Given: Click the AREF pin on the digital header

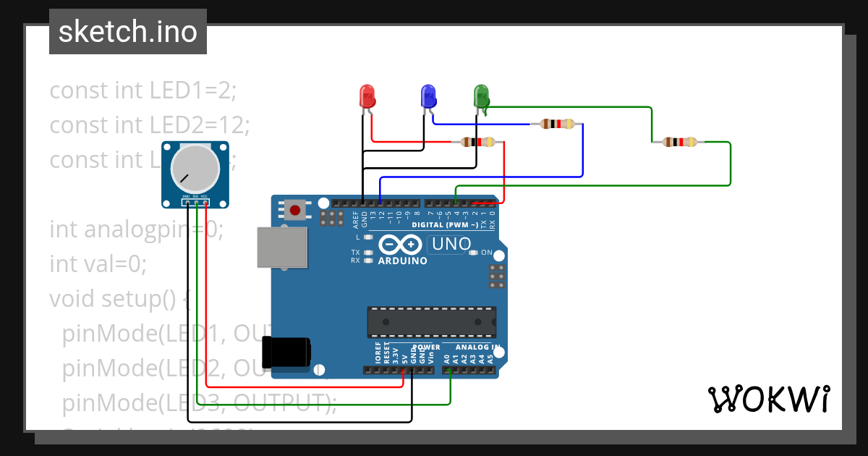Looking at the screenshot, I should pos(354,204).
